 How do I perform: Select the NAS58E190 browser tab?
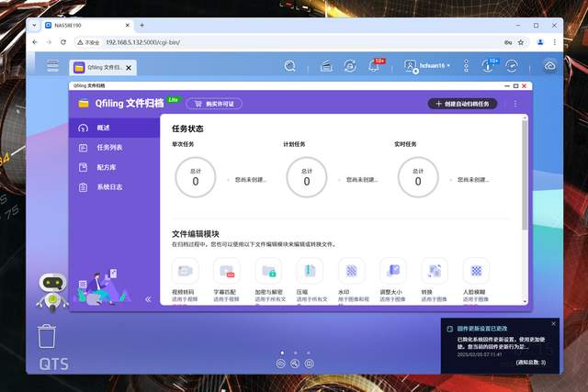pyautogui.click(x=87, y=25)
